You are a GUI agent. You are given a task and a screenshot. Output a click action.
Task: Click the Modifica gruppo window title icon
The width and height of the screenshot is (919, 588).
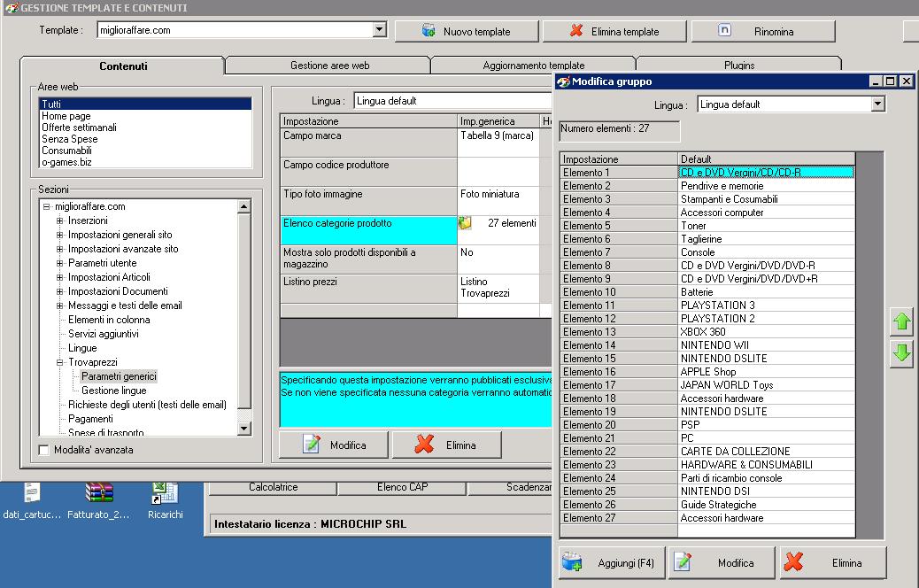[x=564, y=81]
